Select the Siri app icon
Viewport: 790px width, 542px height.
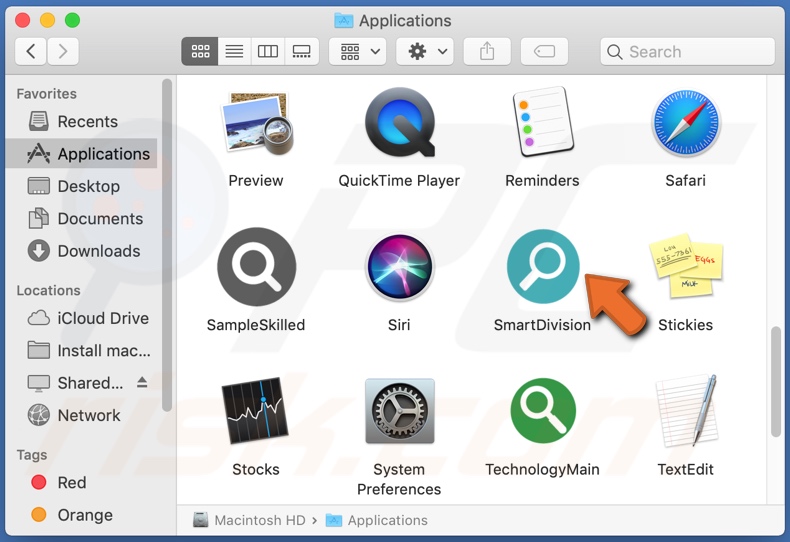pos(400,267)
